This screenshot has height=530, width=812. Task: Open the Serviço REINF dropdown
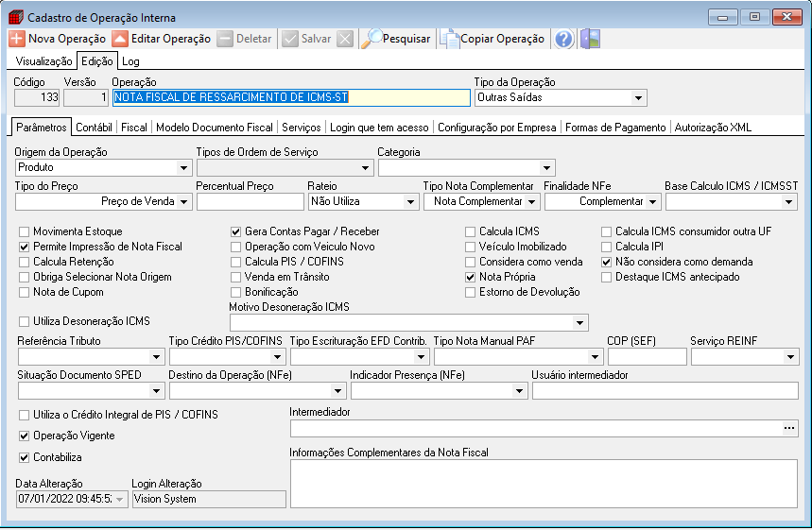tap(789, 356)
